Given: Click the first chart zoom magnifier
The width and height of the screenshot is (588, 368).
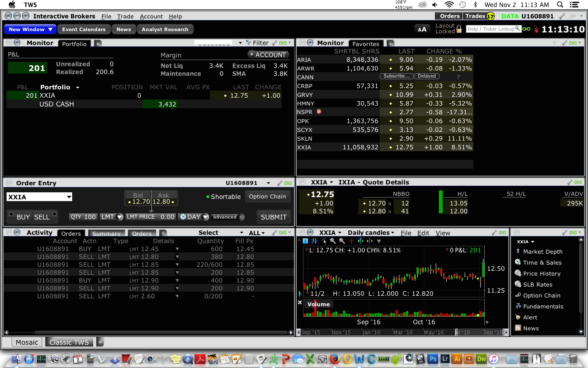Looking at the screenshot, I should (x=333, y=241).
